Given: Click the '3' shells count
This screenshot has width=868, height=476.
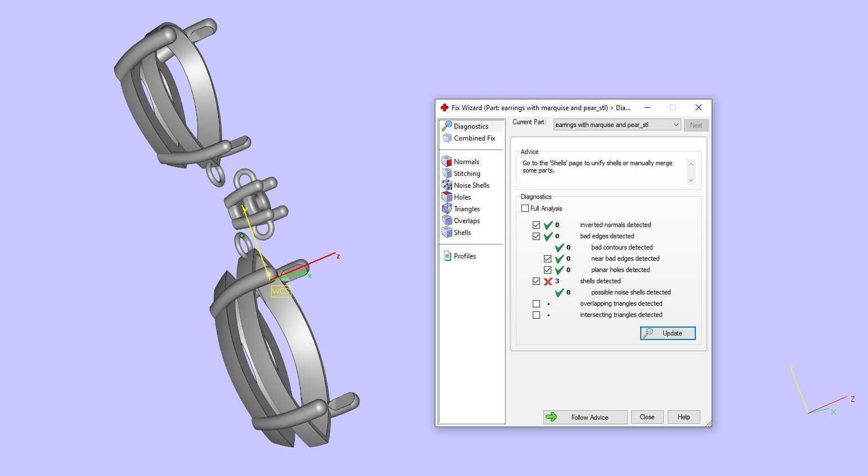Looking at the screenshot, I should point(557,281).
